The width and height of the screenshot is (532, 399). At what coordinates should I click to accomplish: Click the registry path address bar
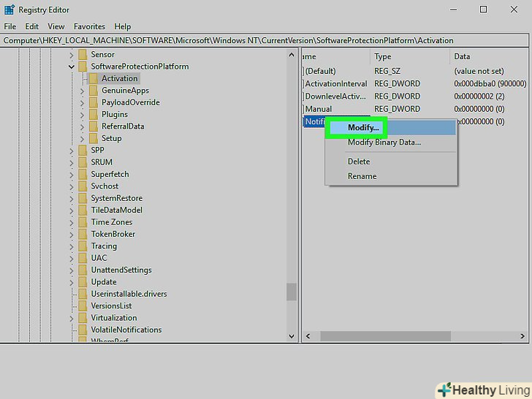point(266,40)
